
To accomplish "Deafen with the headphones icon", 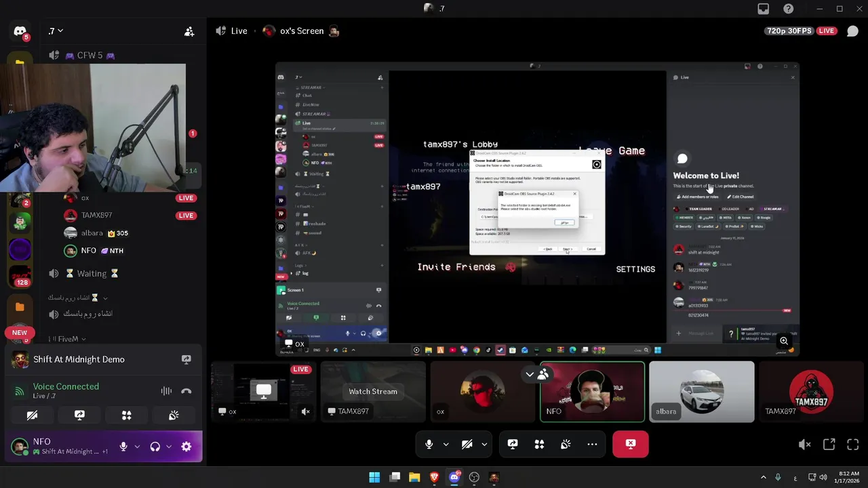I will point(155,447).
